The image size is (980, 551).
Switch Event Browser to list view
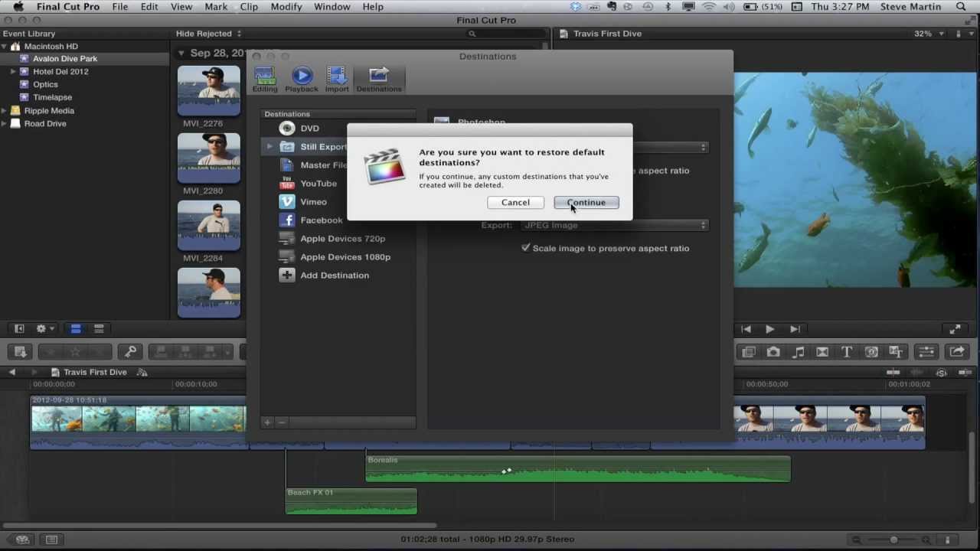[99, 329]
